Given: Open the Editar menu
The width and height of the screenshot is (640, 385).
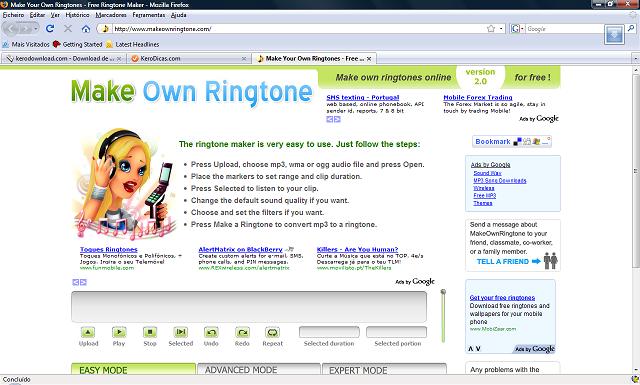Looking at the screenshot, I should point(37,15).
